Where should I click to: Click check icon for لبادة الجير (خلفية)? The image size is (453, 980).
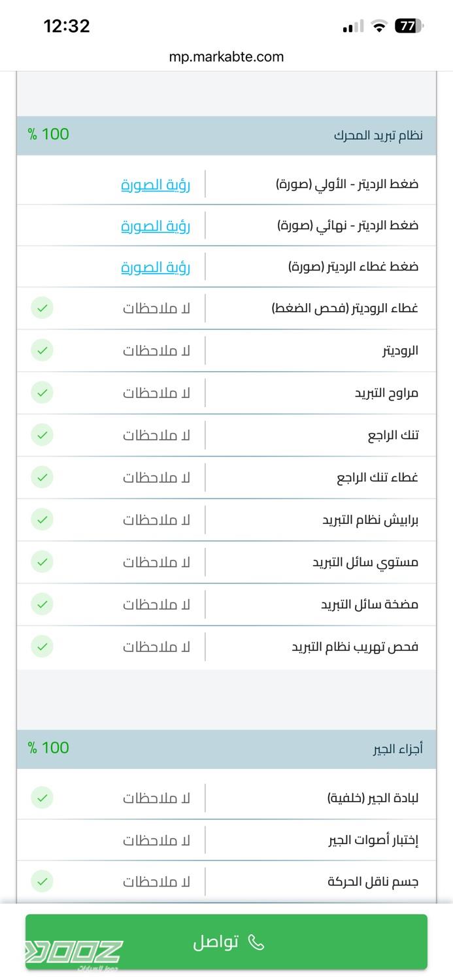(42, 798)
